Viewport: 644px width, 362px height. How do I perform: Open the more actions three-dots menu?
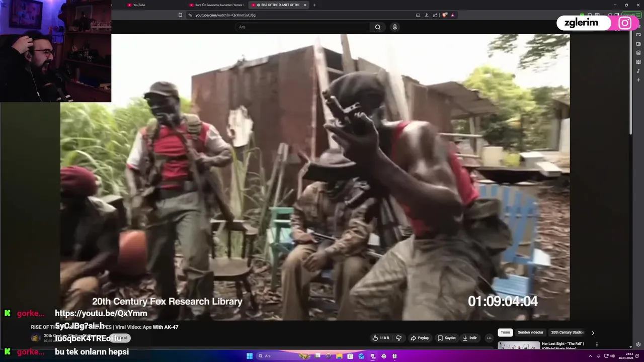click(489, 338)
